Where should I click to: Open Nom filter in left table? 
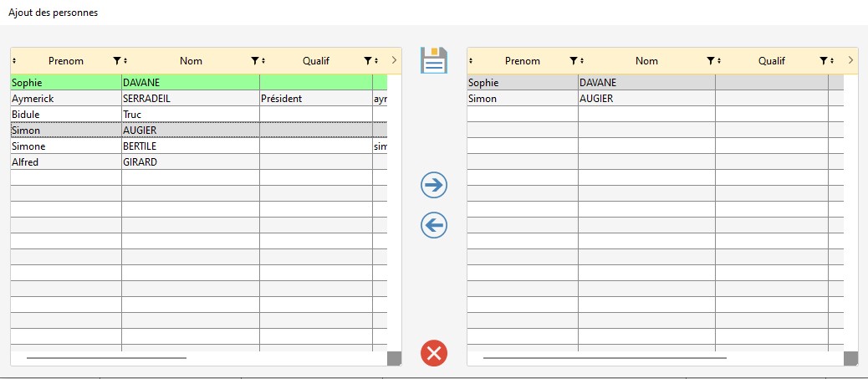[x=256, y=61]
